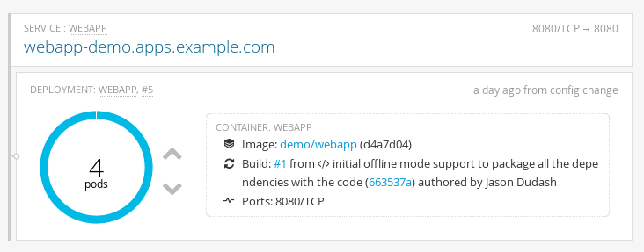
Task: Click the blue pod donut ring
Action: (x=44, y=167)
